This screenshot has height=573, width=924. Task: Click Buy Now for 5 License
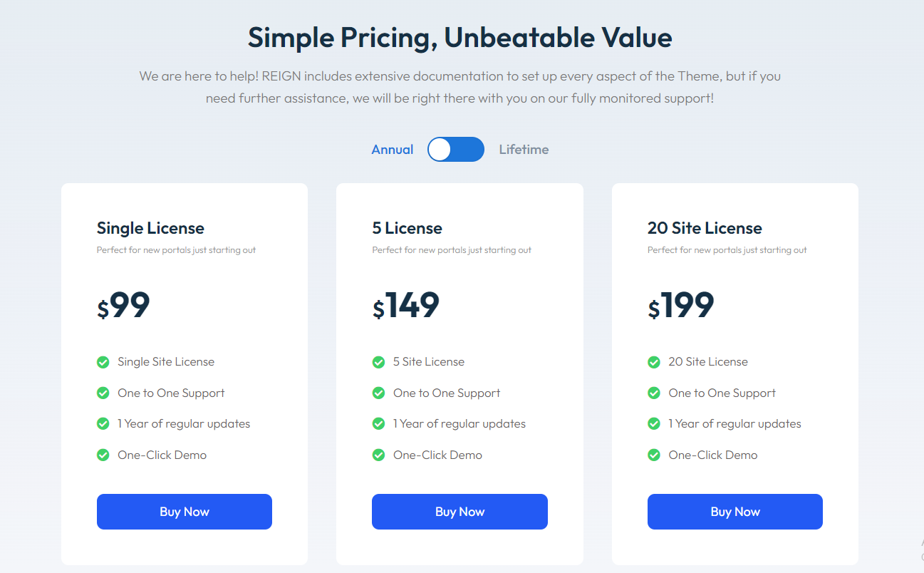460,512
